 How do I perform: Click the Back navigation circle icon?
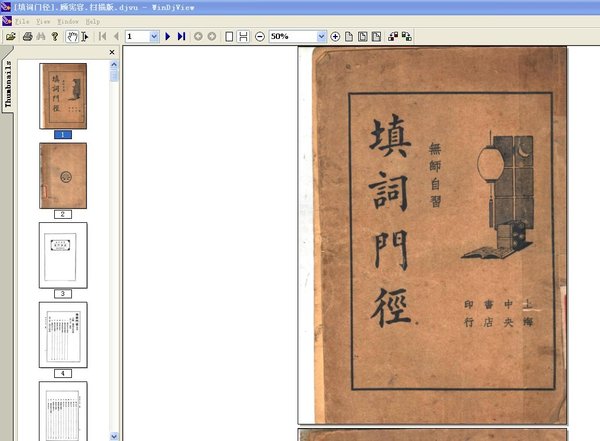198,36
